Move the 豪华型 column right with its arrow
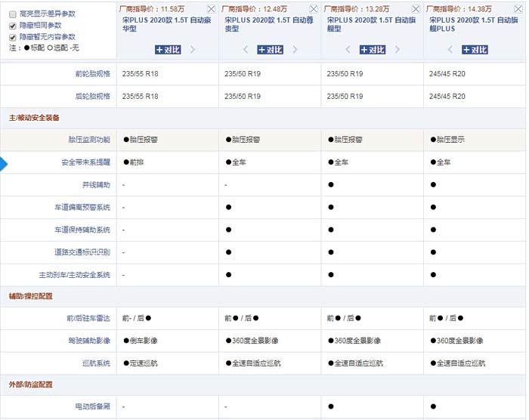The width and height of the screenshot is (529, 420). point(193,50)
